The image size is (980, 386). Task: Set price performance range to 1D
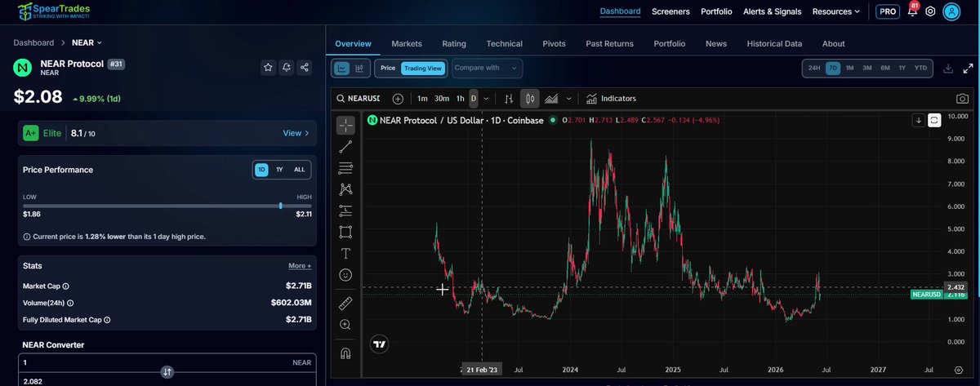pos(262,170)
